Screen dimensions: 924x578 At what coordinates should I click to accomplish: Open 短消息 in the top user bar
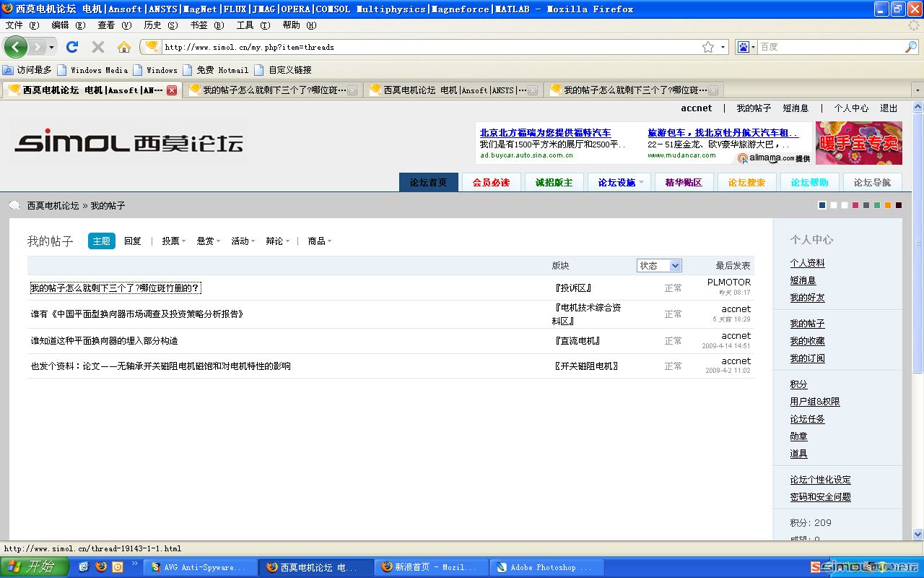pos(796,108)
